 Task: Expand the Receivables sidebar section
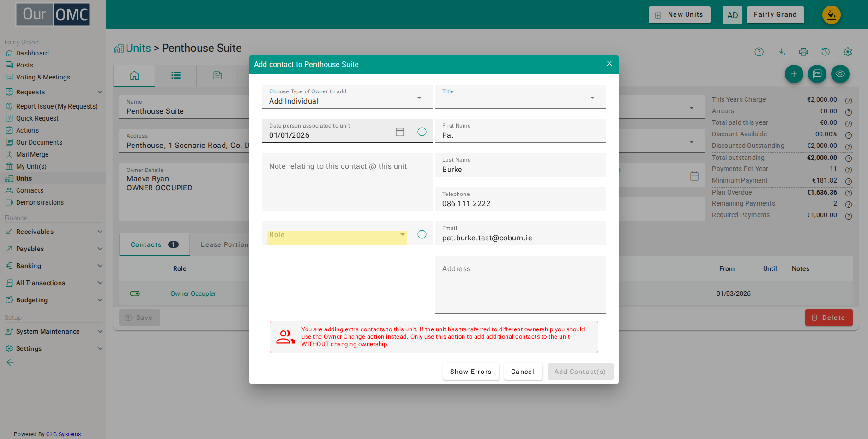[x=53, y=232]
